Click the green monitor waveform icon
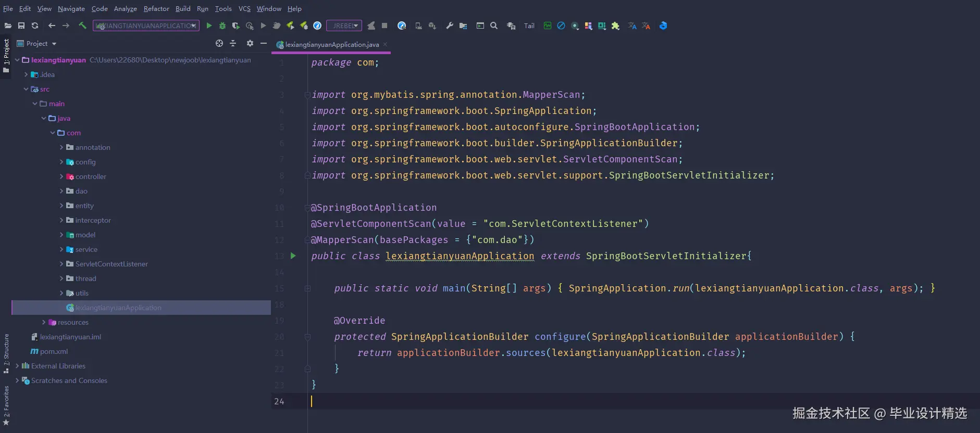 click(x=548, y=26)
